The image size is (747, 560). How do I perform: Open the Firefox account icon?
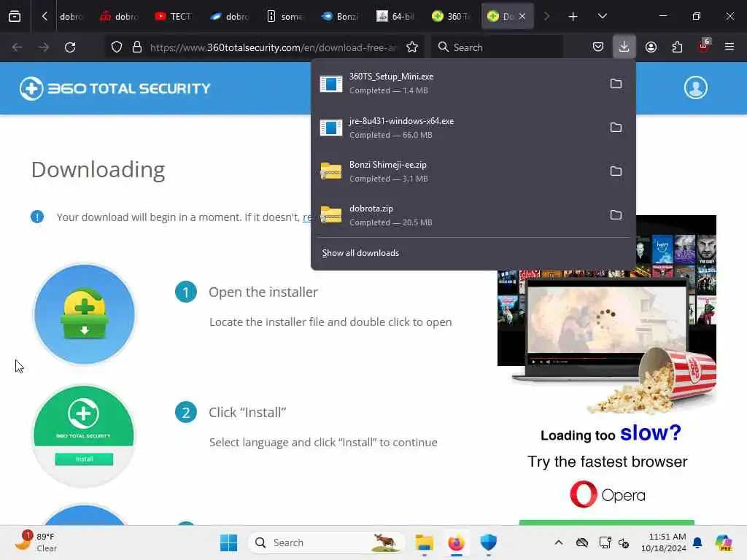(651, 47)
